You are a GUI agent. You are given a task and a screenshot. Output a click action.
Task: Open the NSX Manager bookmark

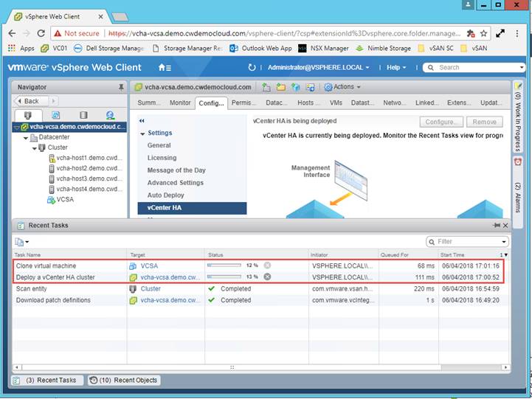pyautogui.click(x=323, y=48)
